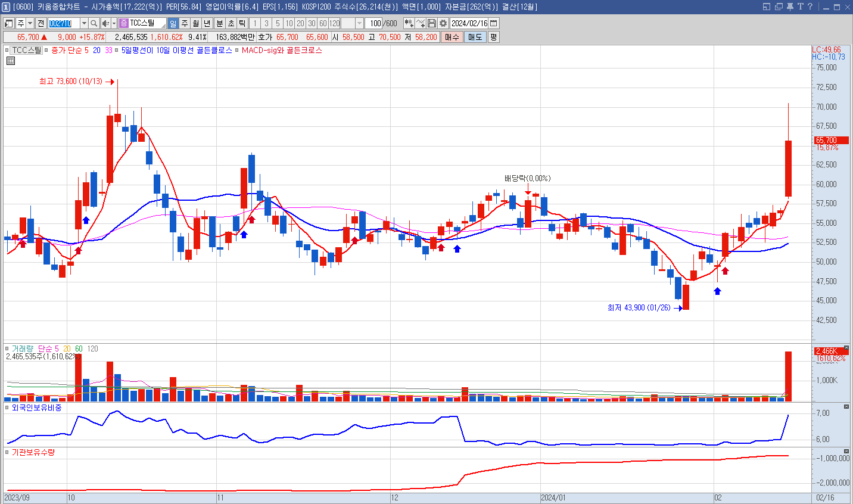Save chart settings with floppy disk icon
This screenshot has height=504, width=853.
pyautogui.click(x=432, y=23)
